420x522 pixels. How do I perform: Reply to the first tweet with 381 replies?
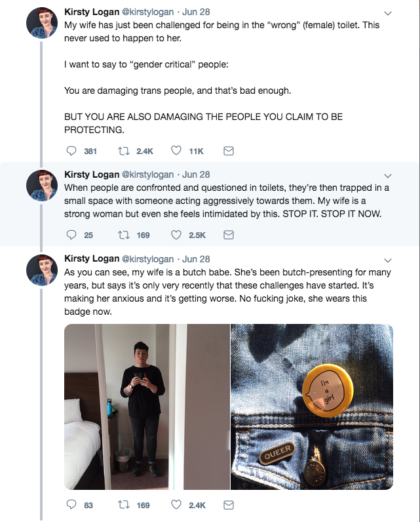tap(72, 151)
